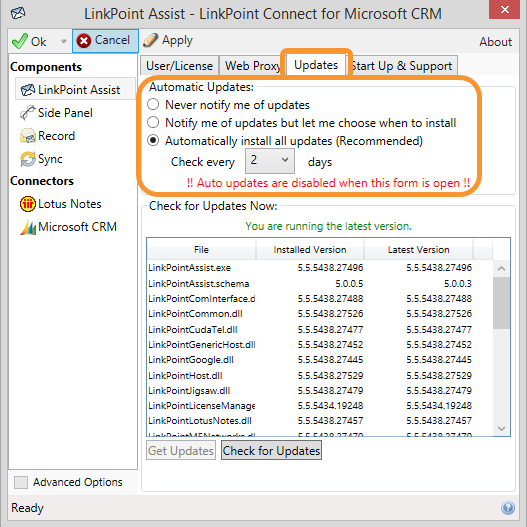Open the Side Panel component icon
Image resolution: width=527 pixels, height=527 pixels.
point(28,113)
